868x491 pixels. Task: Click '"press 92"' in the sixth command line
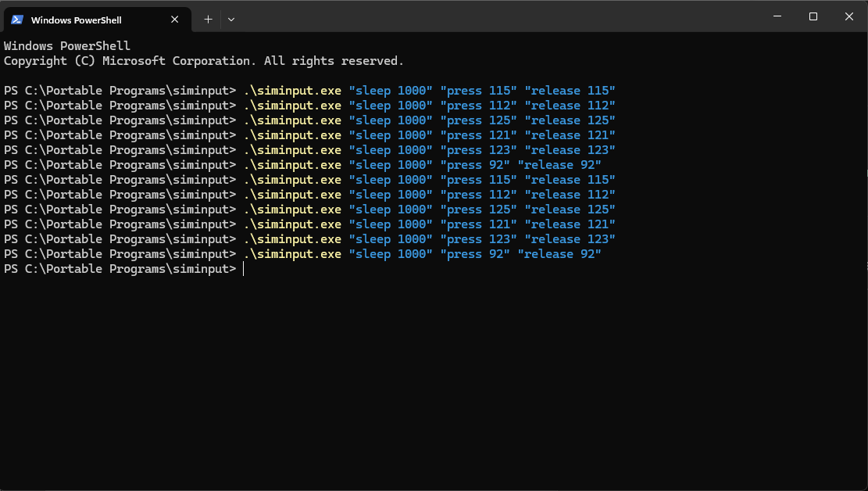pyautogui.click(x=475, y=165)
